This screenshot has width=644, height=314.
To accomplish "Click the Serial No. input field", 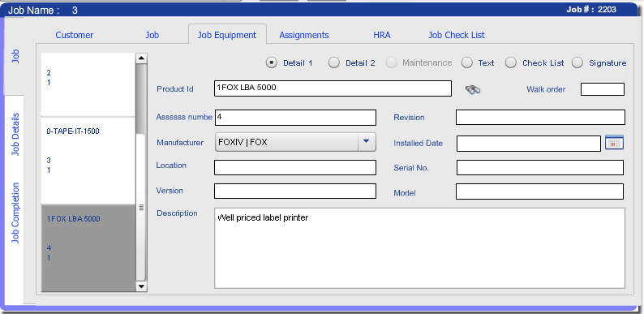I will coord(540,168).
